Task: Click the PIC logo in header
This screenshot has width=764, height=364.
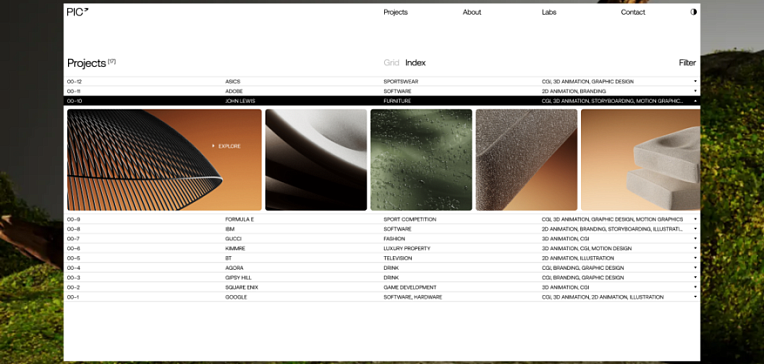Action: coord(77,12)
